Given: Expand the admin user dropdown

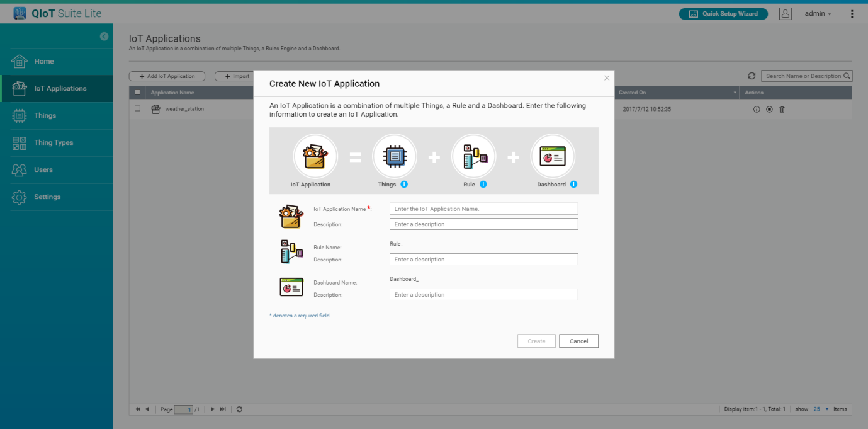Looking at the screenshot, I should pos(818,14).
